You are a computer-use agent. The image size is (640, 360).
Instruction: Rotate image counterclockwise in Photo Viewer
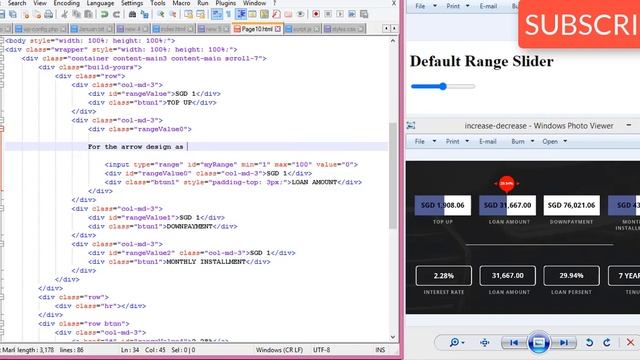[589, 342]
